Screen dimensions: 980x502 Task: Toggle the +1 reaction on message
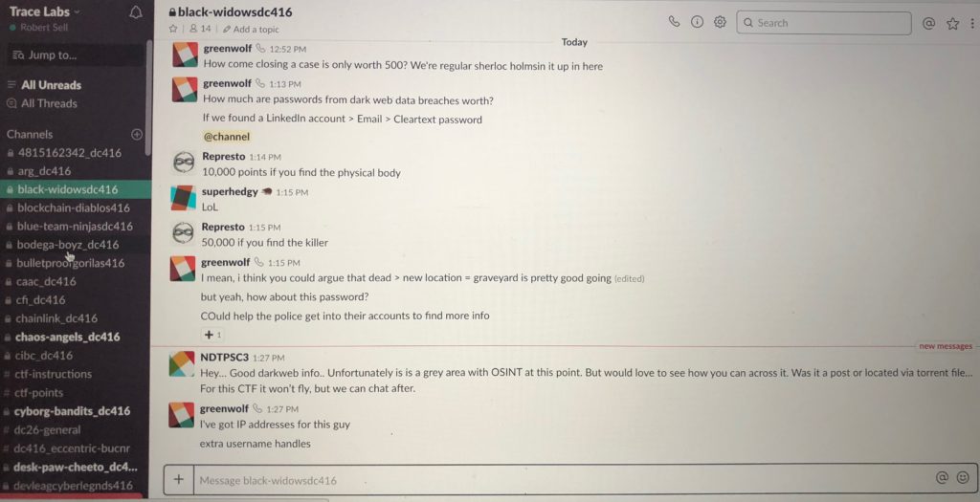[212, 335]
